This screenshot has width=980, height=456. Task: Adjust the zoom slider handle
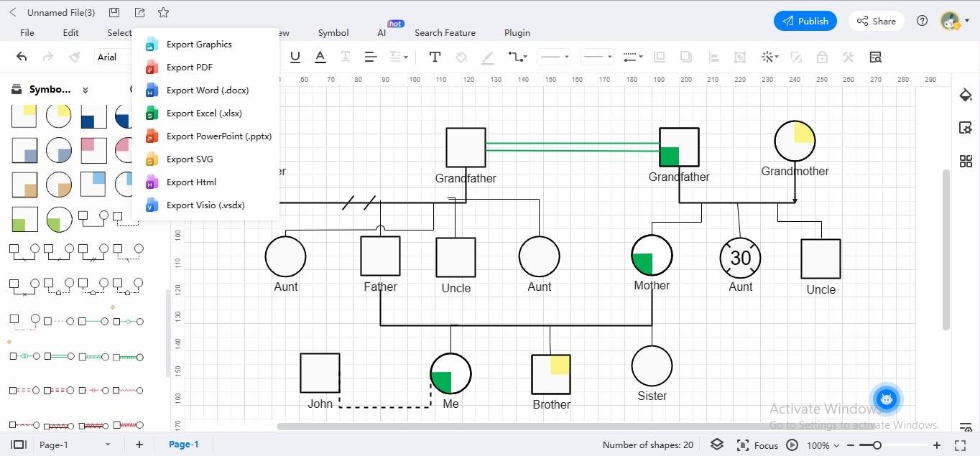(x=877, y=445)
